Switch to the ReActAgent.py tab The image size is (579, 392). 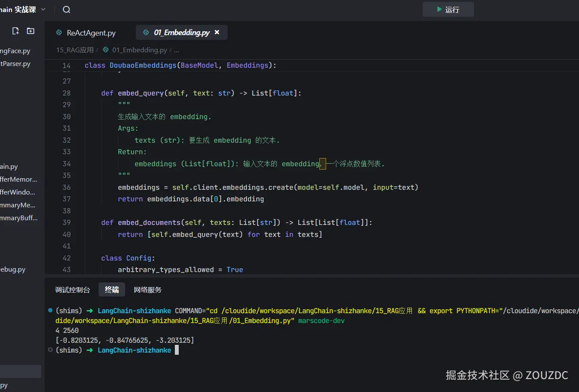[x=91, y=33]
